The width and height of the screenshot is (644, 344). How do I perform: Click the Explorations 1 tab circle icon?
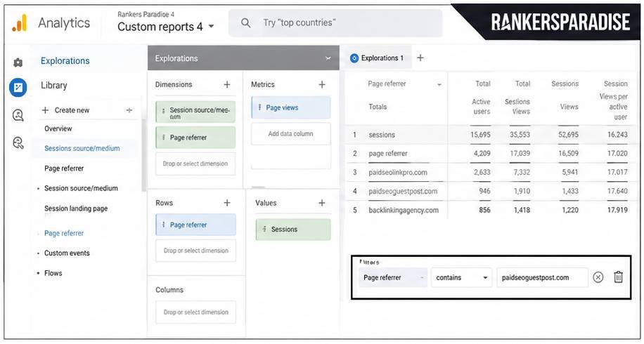pos(354,58)
